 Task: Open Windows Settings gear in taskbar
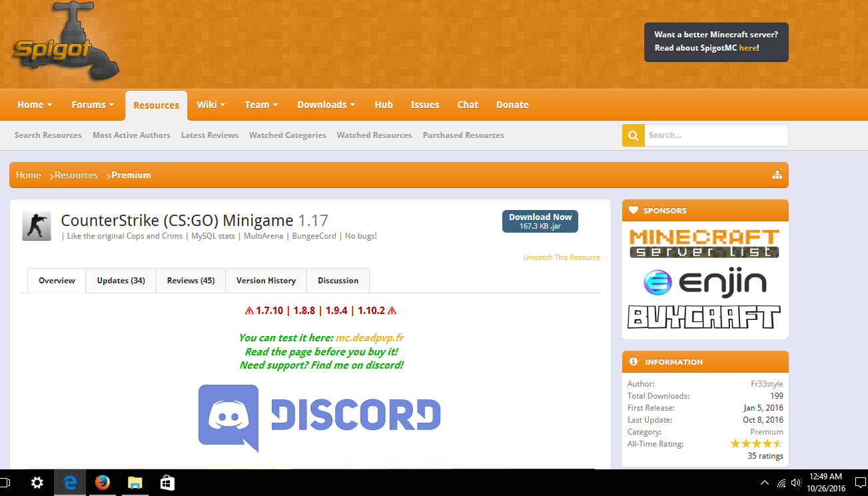coord(37,483)
